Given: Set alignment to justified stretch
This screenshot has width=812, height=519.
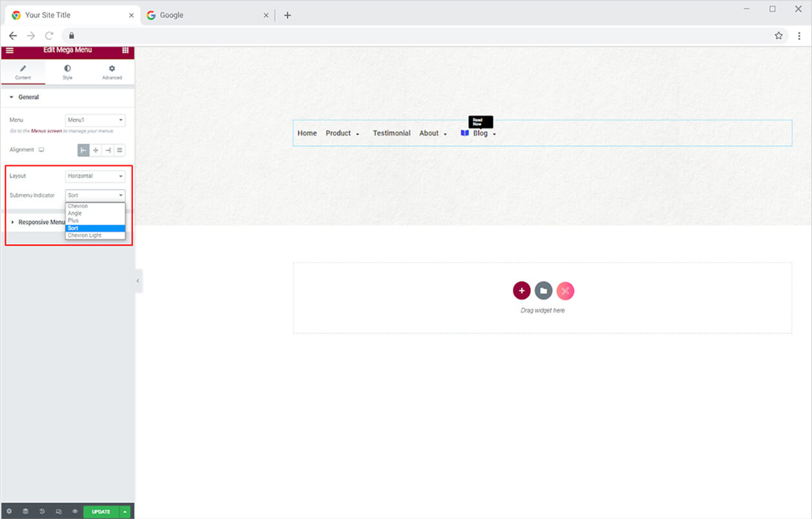Looking at the screenshot, I should click(120, 150).
